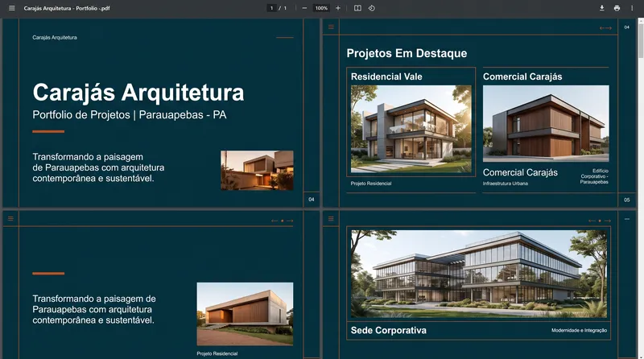This screenshot has height=359, width=644.
Task: Click the Residencial Vale house image
Action: pyautogui.click(x=411, y=129)
